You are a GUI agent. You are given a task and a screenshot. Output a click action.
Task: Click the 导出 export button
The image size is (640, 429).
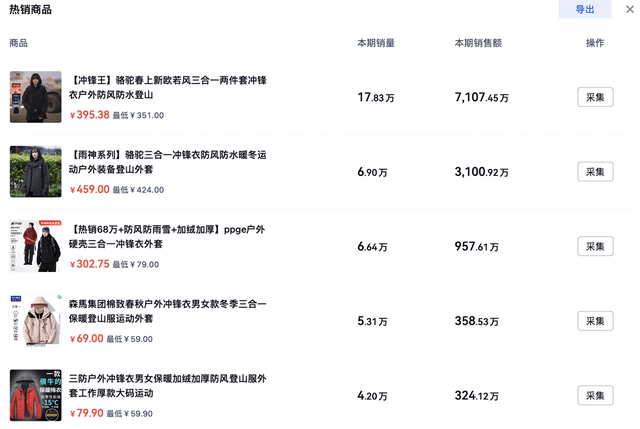tap(584, 10)
